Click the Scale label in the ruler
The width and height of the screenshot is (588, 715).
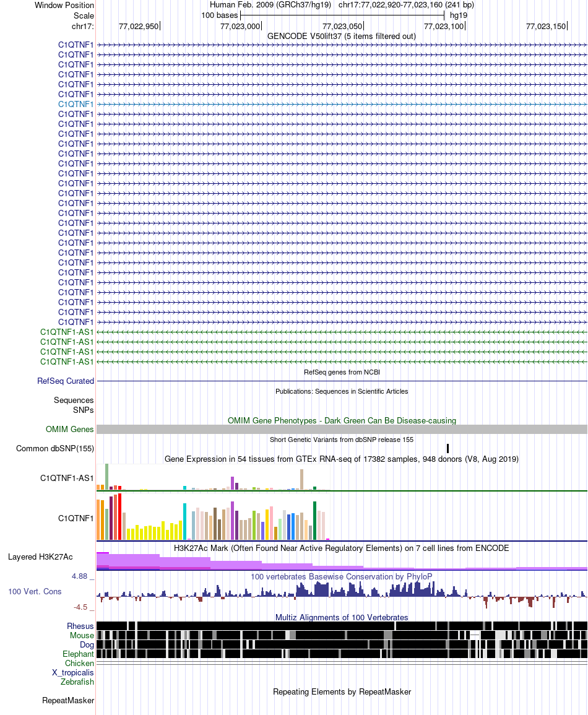pos(84,15)
